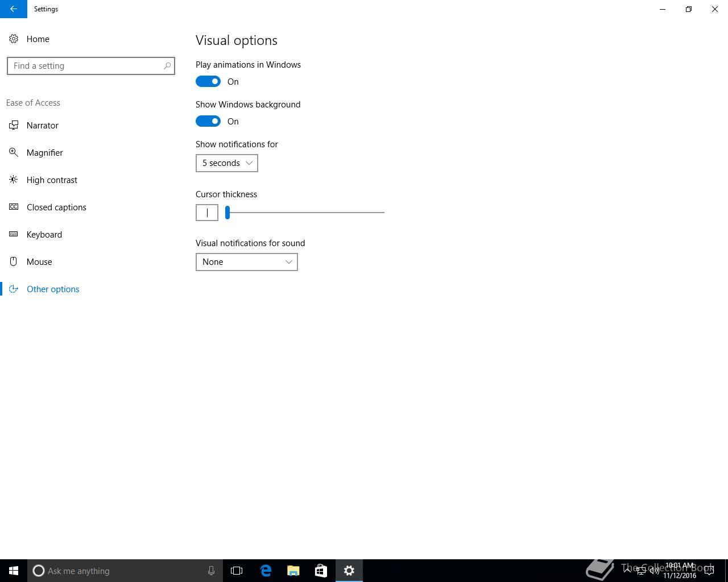
Task: Click the Keyboard icon in sidebar
Action: 14,234
